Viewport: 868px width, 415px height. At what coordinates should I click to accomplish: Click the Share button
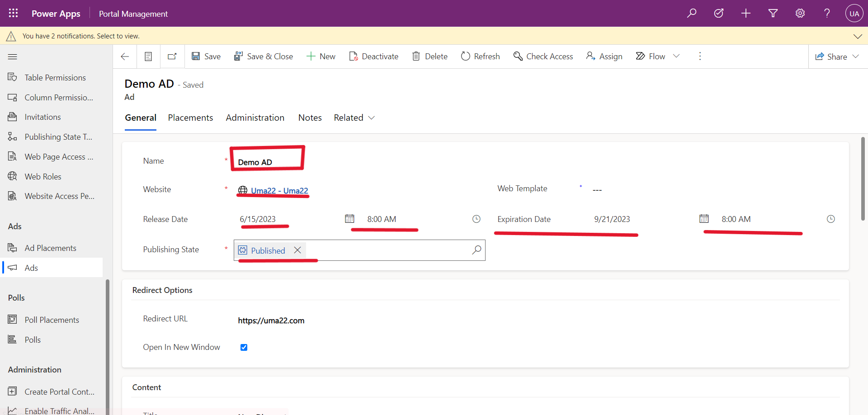click(831, 57)
